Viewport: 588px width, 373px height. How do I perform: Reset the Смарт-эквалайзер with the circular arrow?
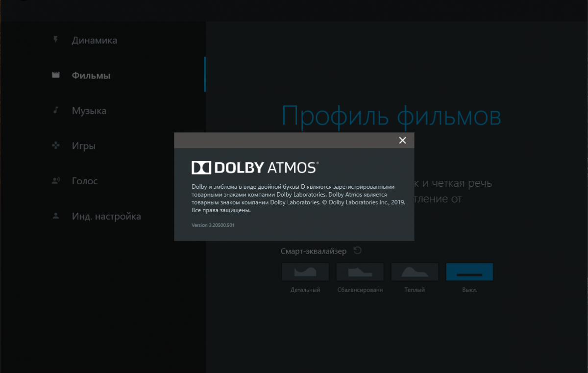pyautogui.click(x=358, y=250)
